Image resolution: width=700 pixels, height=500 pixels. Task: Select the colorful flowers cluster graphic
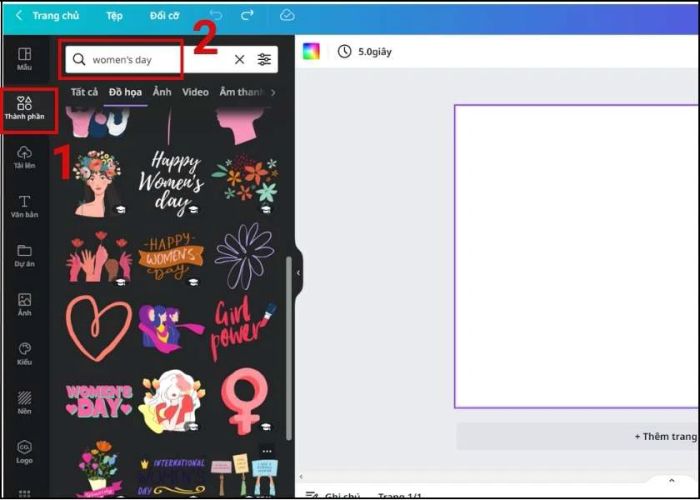(x=245, y=179)
